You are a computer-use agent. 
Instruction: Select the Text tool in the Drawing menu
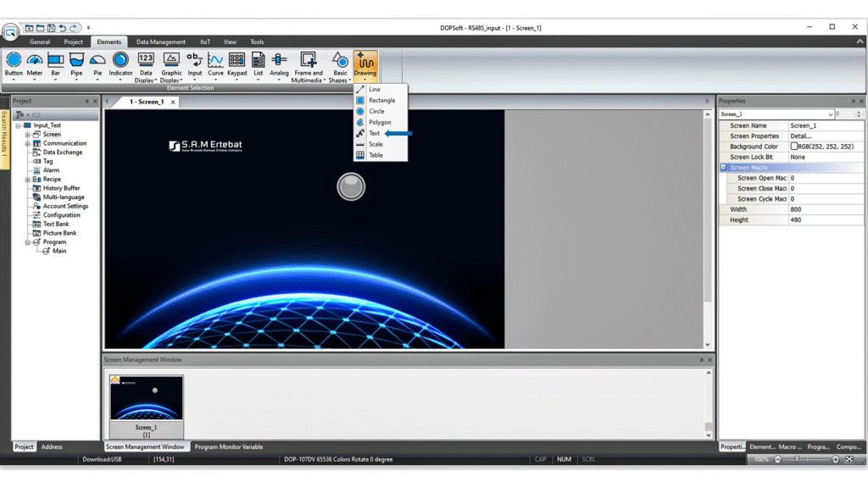[x=374, y=134]
